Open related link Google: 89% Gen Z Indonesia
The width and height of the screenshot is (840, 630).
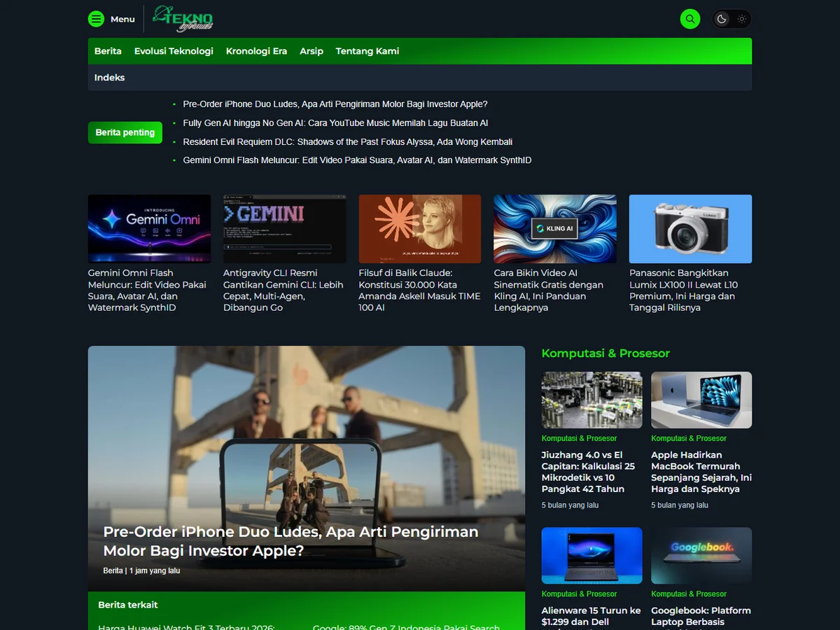click(406, 627)
